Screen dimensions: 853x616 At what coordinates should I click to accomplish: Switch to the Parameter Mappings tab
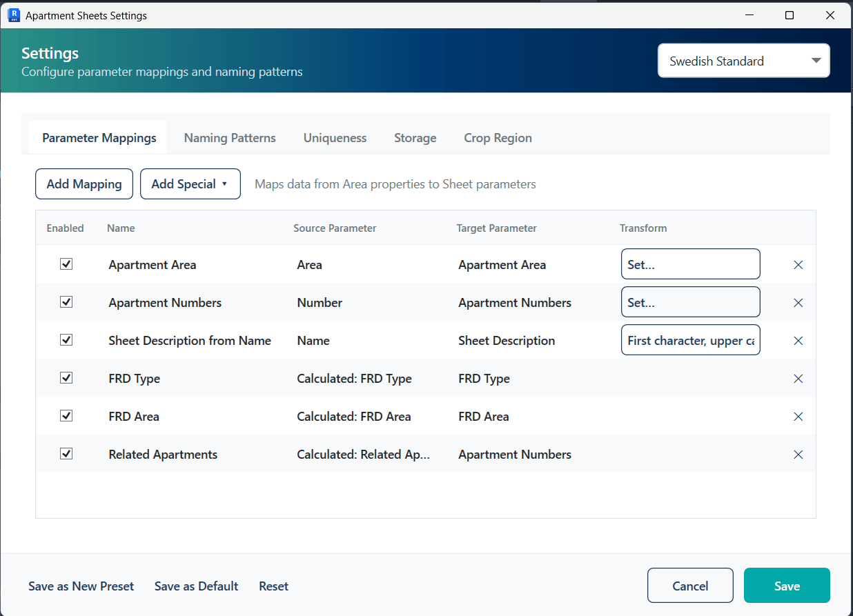(99, 138)
